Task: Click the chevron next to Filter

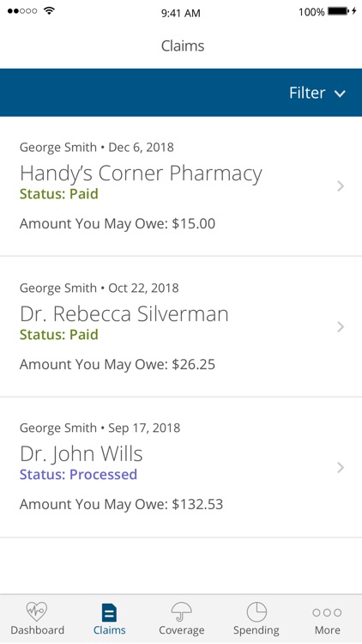Action: click(340, 94)
